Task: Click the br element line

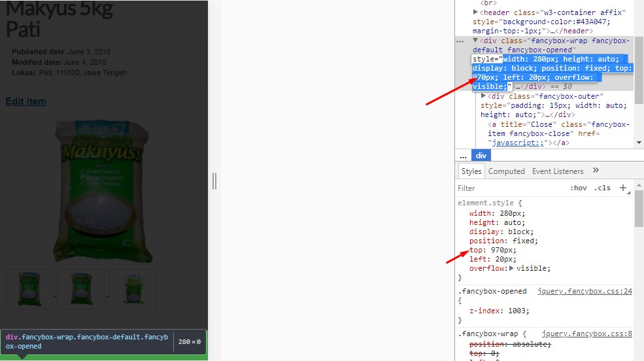Action: click(488, 3)
